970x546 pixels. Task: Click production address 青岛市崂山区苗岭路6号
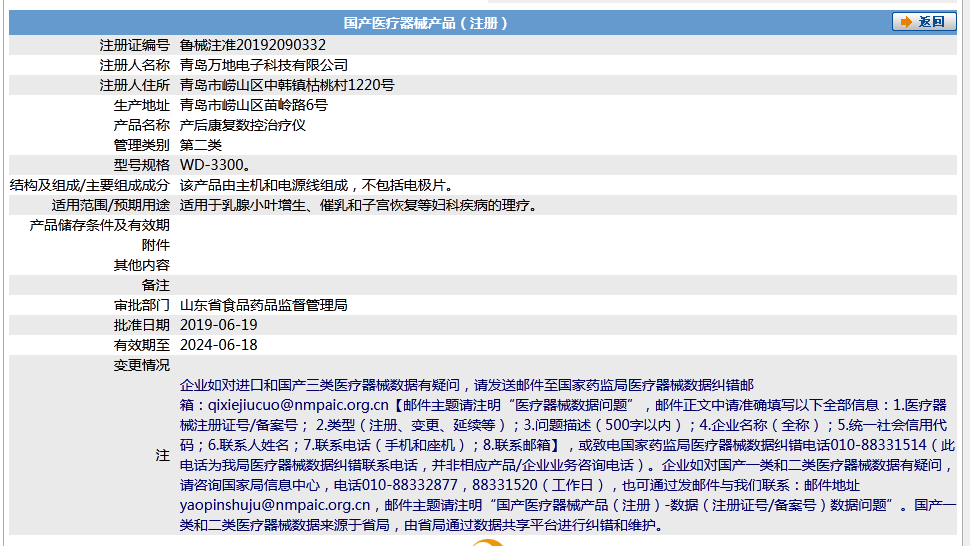pyautogui.click(x=254, y=105)
